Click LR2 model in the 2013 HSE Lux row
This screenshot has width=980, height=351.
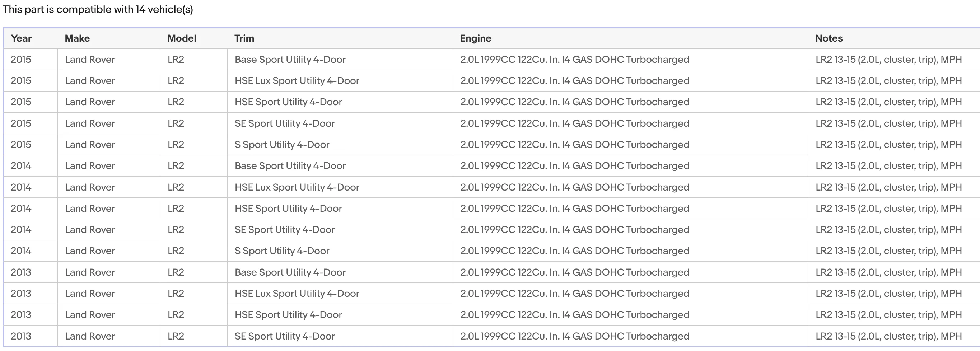pos(193,294)
